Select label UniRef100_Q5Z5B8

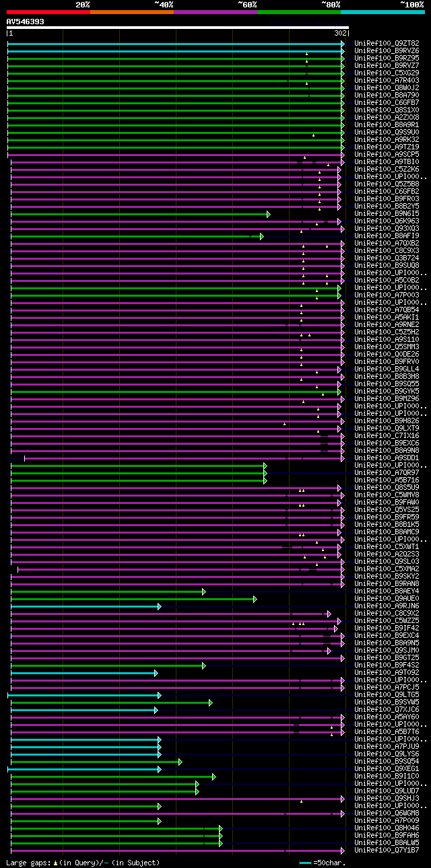coord(387,184)
